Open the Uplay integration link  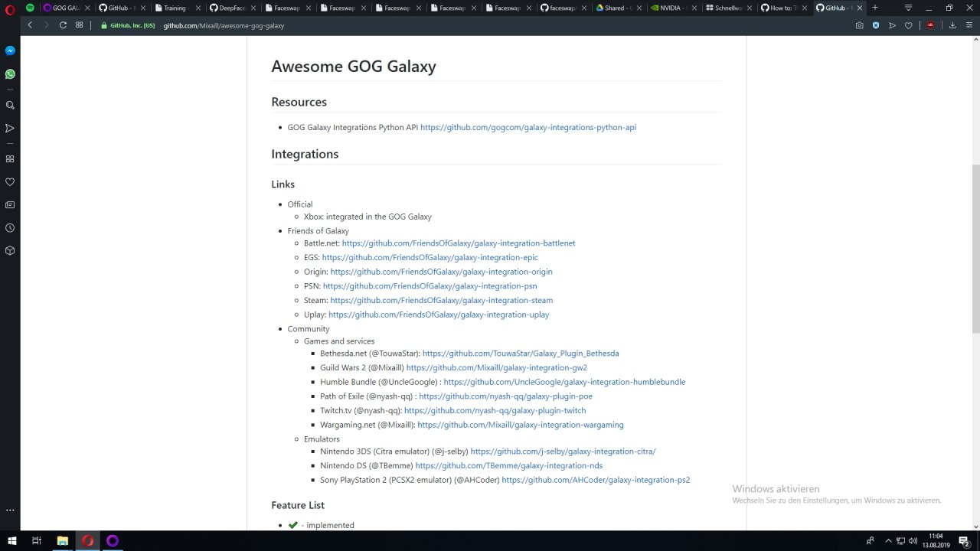pos(439,315)
